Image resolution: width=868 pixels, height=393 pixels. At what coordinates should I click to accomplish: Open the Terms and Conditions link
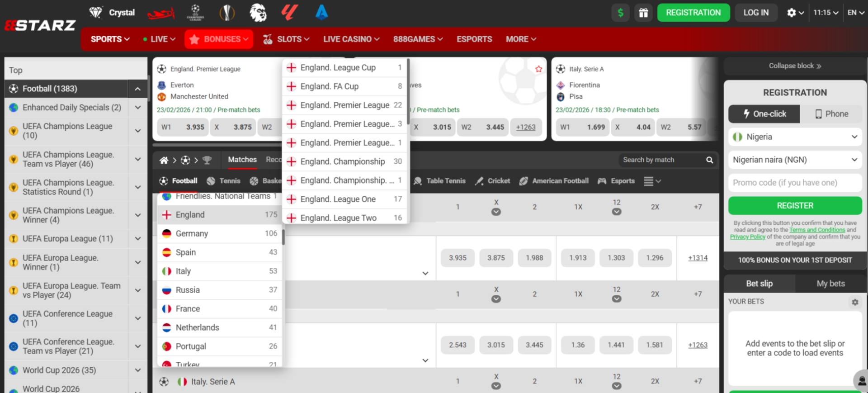(x=817, y=230)
